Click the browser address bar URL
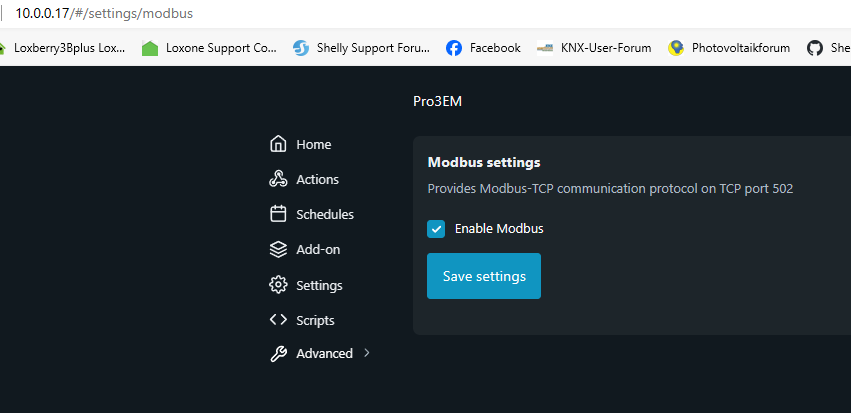Viewport: 851px width, 413px height. coord(104,14)
